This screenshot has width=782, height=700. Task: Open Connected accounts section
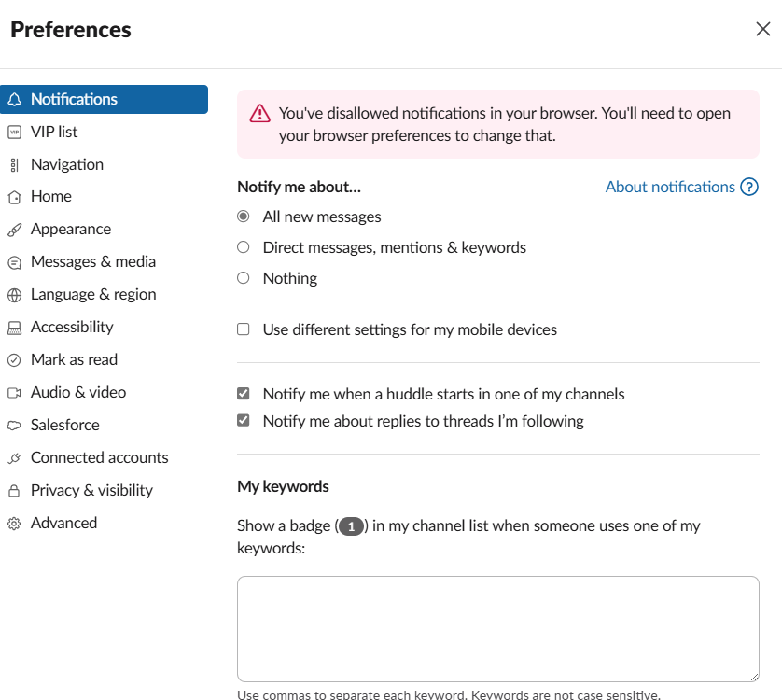(x=104, y=458)
